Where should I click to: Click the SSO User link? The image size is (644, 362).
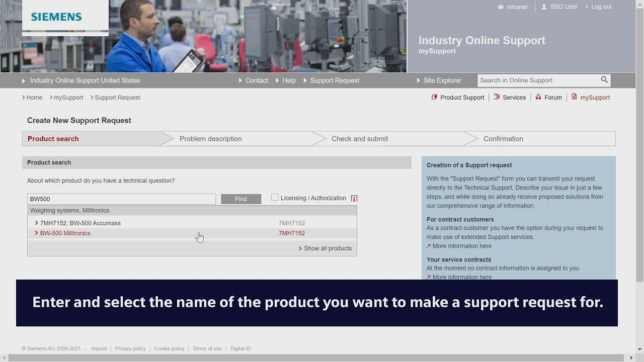tap(564, 7)
